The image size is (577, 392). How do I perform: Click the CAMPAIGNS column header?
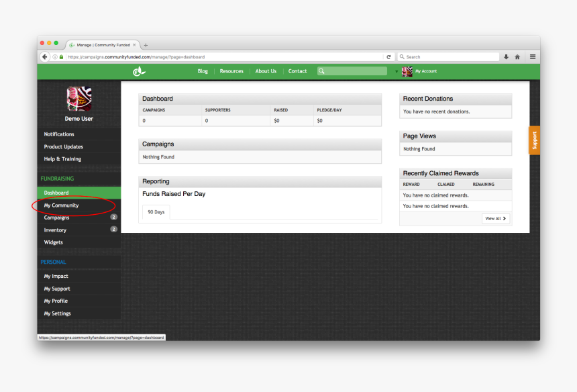pyautogui.click(x=154, y=110)
